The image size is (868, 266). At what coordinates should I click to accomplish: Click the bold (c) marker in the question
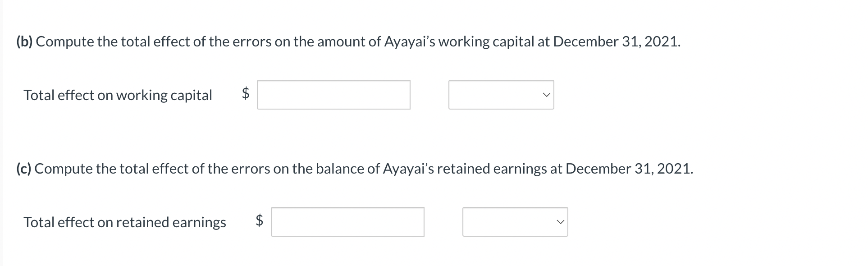click(24, 169)
